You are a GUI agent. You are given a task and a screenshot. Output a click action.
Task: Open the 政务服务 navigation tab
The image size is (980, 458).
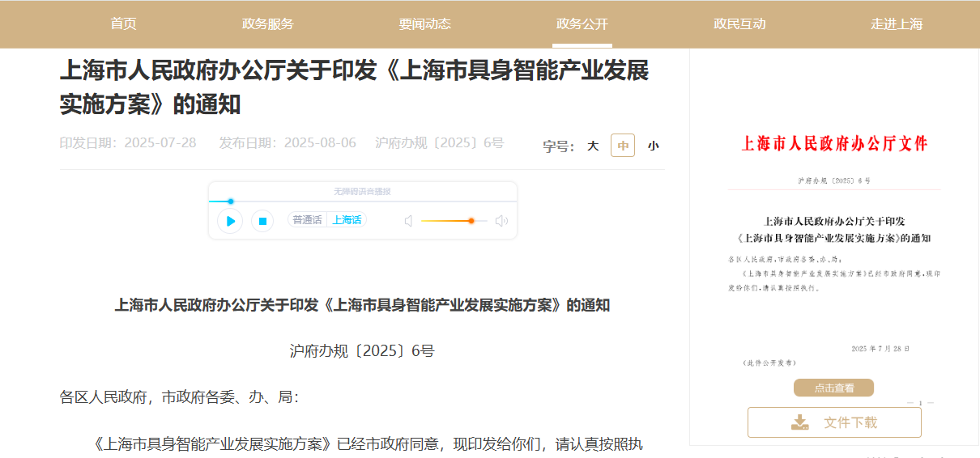click(267, 23)
